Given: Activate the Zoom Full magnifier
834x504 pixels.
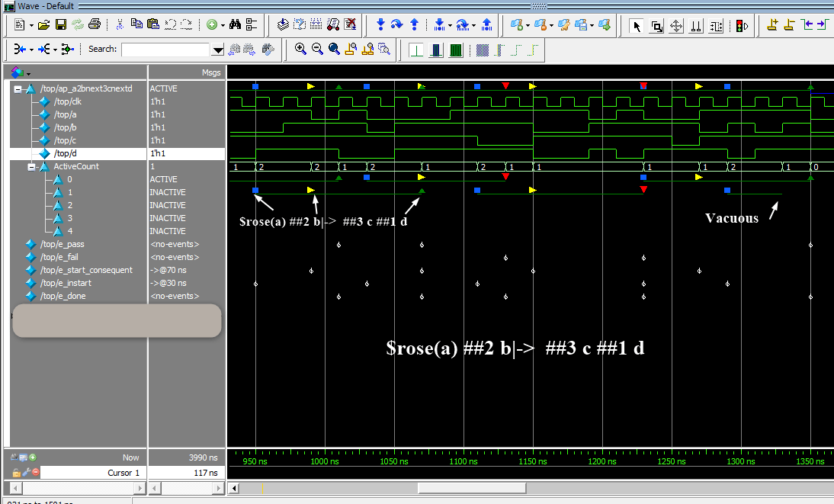Looking at the screenshot, I should pos(334,49).
